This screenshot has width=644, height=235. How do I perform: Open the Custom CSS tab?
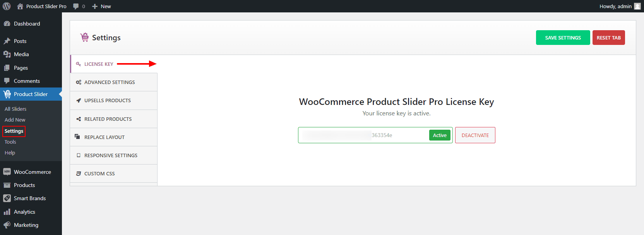99,173
